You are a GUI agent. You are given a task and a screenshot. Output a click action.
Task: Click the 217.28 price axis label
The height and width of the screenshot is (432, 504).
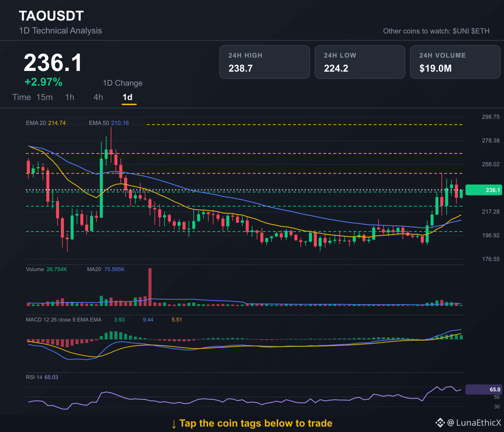[491, 212]
